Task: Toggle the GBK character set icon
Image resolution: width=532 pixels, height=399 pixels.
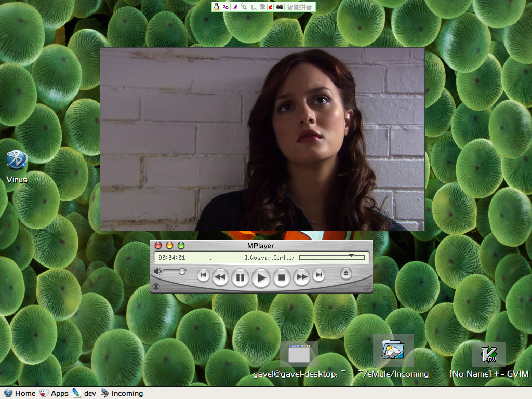Action: [x=244, y=7]
